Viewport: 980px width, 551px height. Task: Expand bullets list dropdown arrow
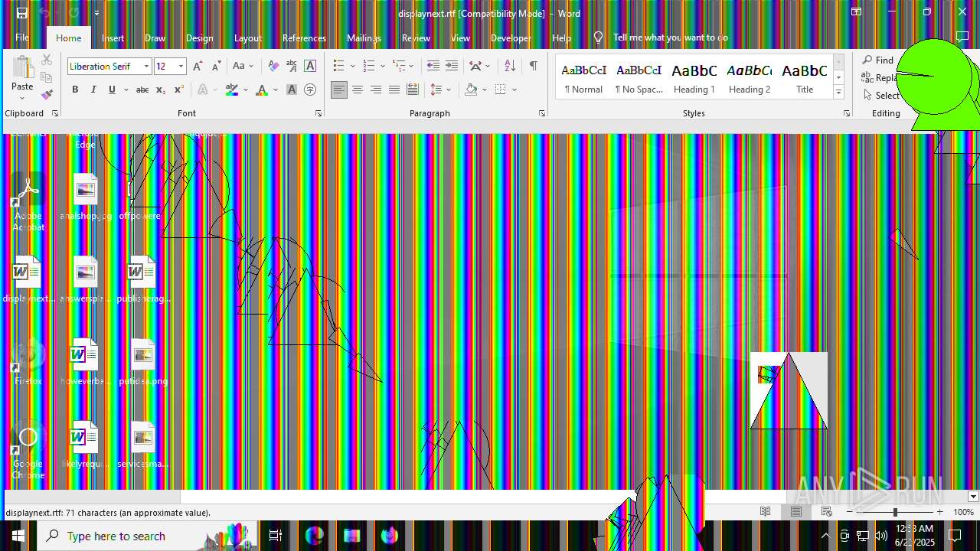[352, 67]
